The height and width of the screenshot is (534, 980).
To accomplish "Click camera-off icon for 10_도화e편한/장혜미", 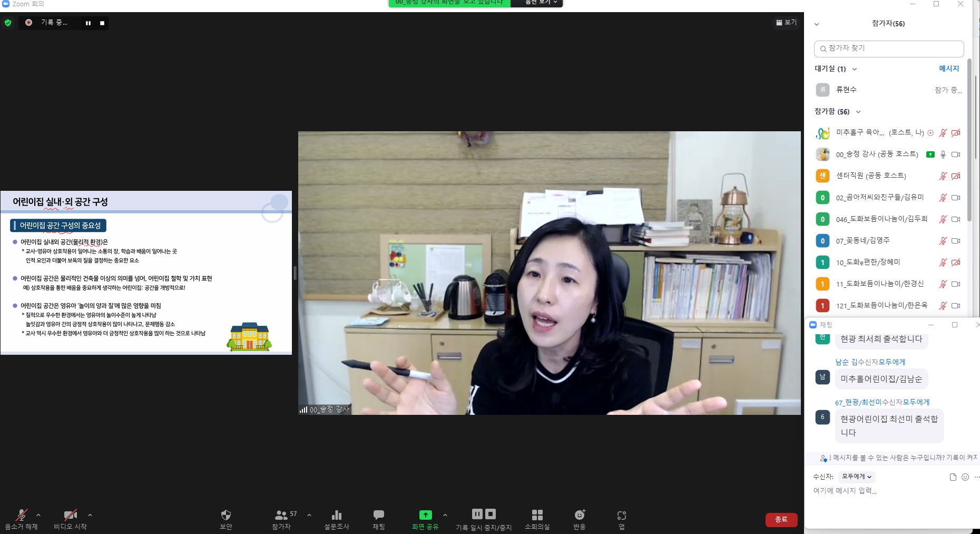I will pos(956,263).
